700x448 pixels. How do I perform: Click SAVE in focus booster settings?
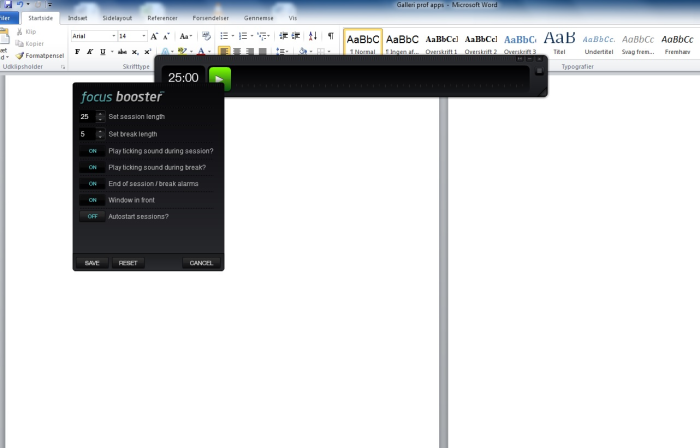pyautogui.click(x=92, y=263)
